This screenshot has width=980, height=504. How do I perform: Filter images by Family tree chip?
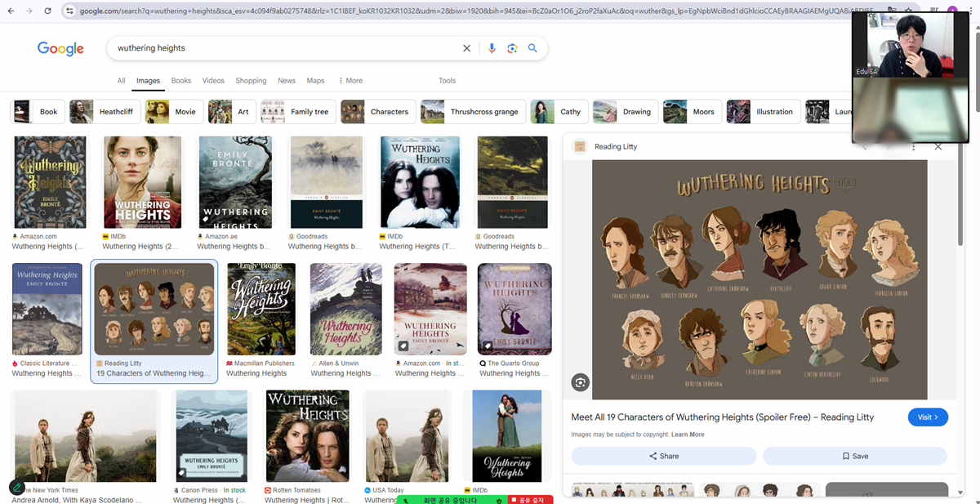(x=298, y=112)
